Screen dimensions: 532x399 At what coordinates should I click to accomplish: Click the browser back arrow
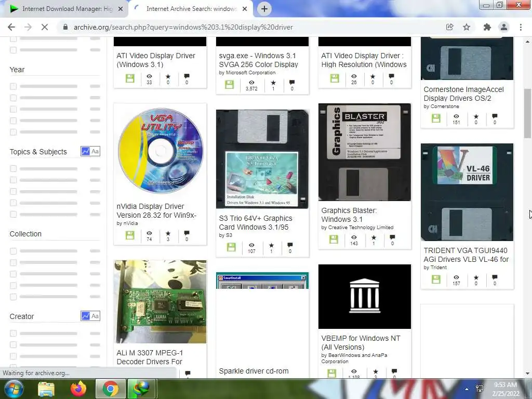(11, 27)
